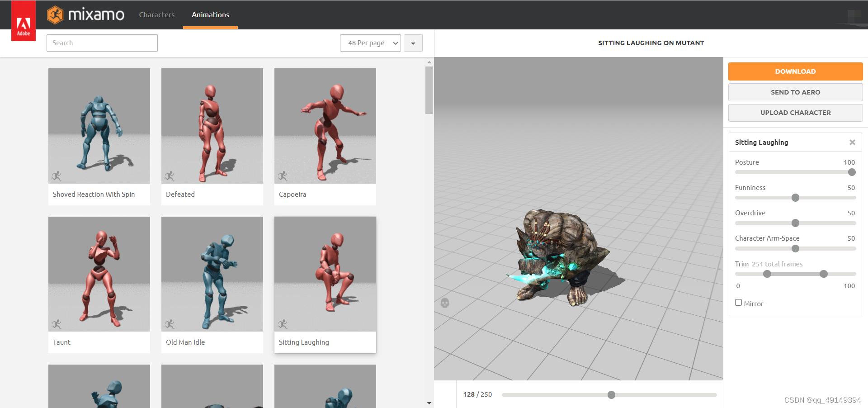The height and width of the screenshot is (408, 868).
Task: Click running-man icon on Defeated card
Action: 170,176
